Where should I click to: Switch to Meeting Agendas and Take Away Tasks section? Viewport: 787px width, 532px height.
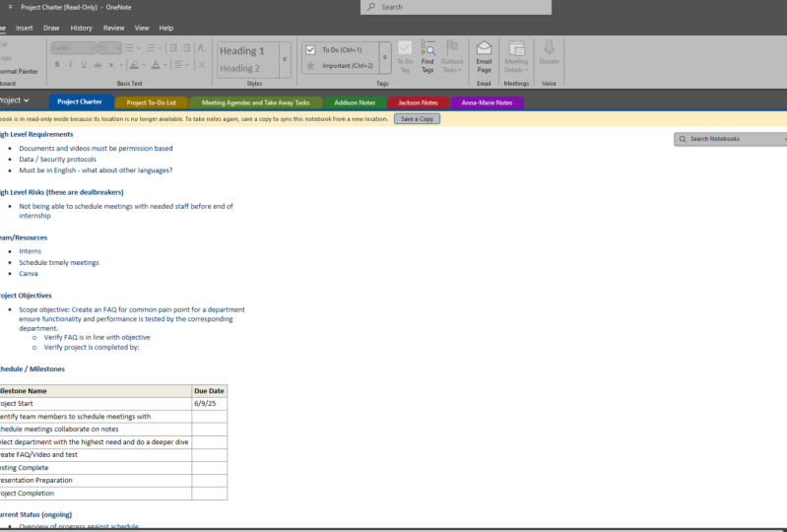(255, 102)
